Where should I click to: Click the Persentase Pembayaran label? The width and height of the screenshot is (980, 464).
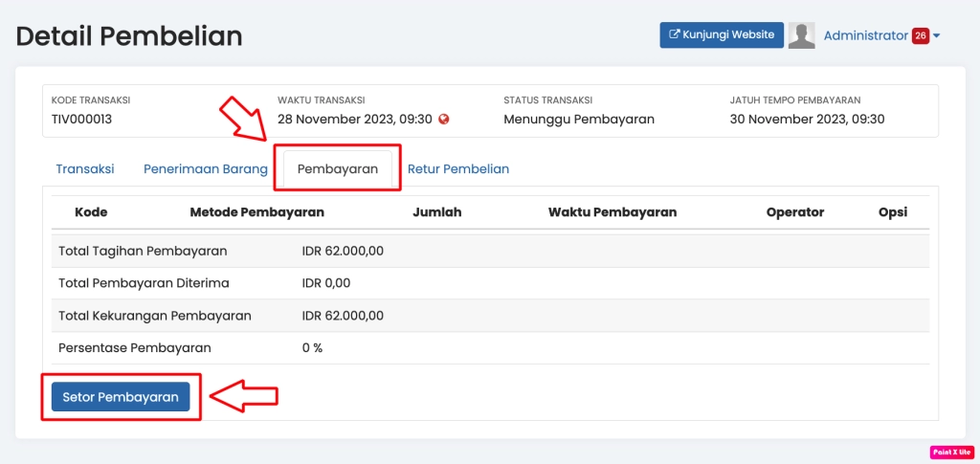point(134,348)
